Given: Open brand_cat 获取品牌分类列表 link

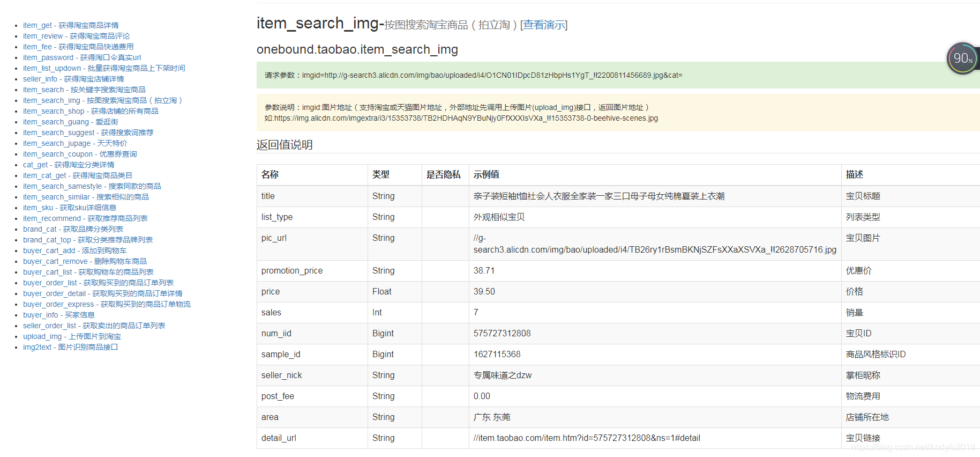Looking at the screenshot, I should (x=73, y=229).
